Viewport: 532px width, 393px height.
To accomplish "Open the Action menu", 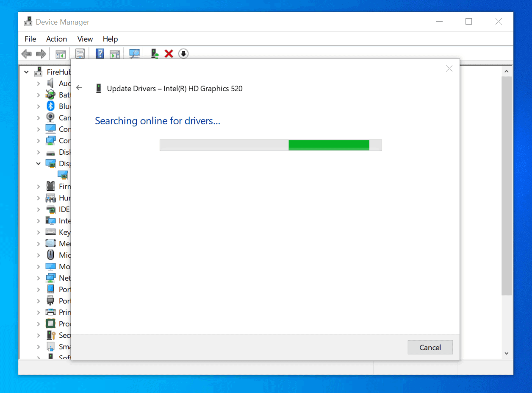I will pos(56,39).
